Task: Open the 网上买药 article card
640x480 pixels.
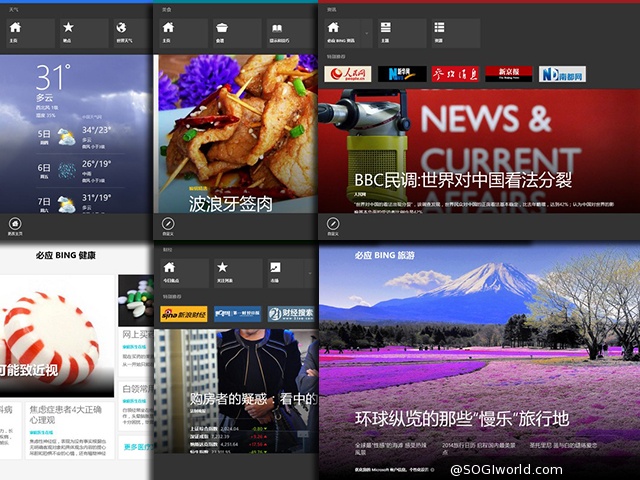Action: pos(136,351)
